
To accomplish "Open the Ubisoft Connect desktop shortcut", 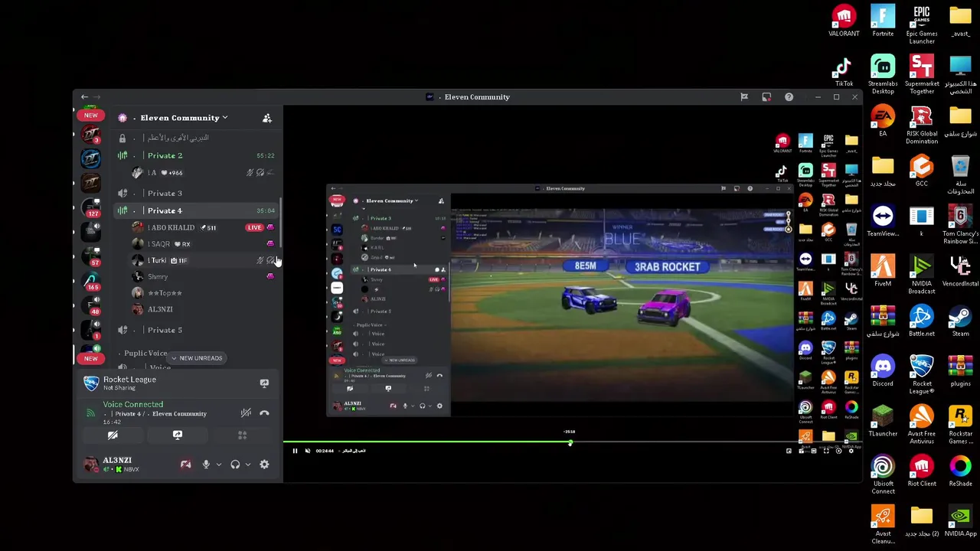I will [883, 474].
